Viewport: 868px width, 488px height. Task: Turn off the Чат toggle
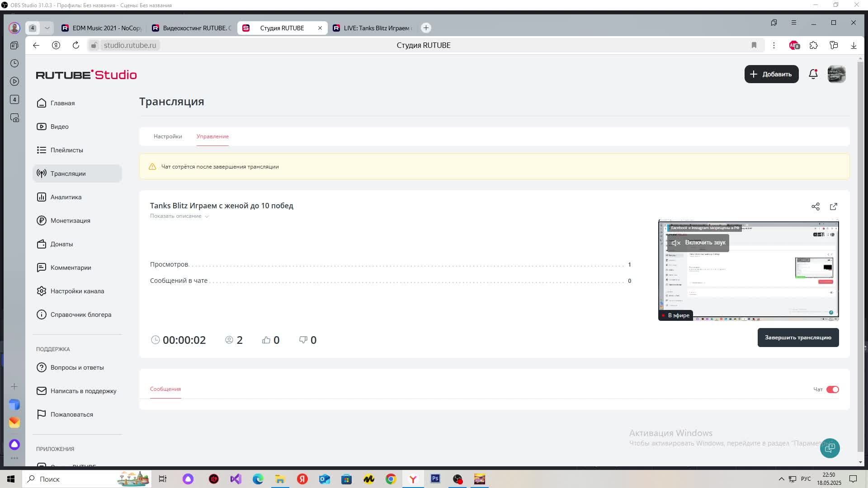coord(832,389)
